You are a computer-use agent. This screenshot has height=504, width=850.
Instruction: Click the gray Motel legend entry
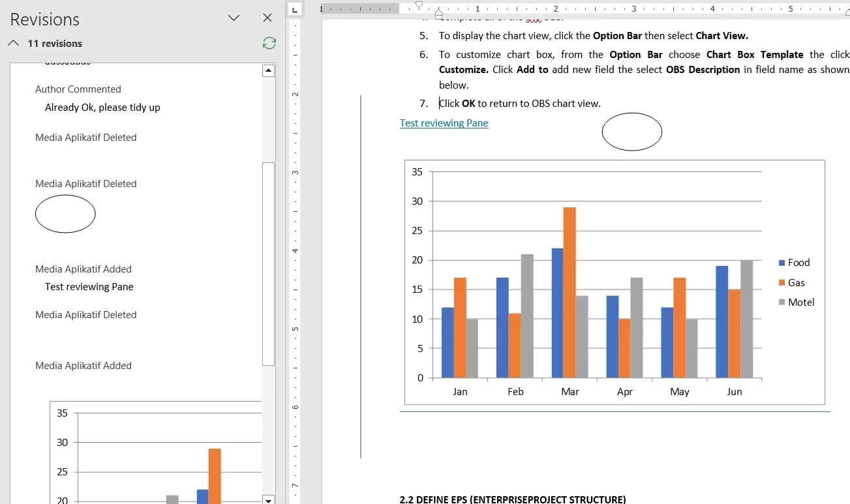coord(800,303)
